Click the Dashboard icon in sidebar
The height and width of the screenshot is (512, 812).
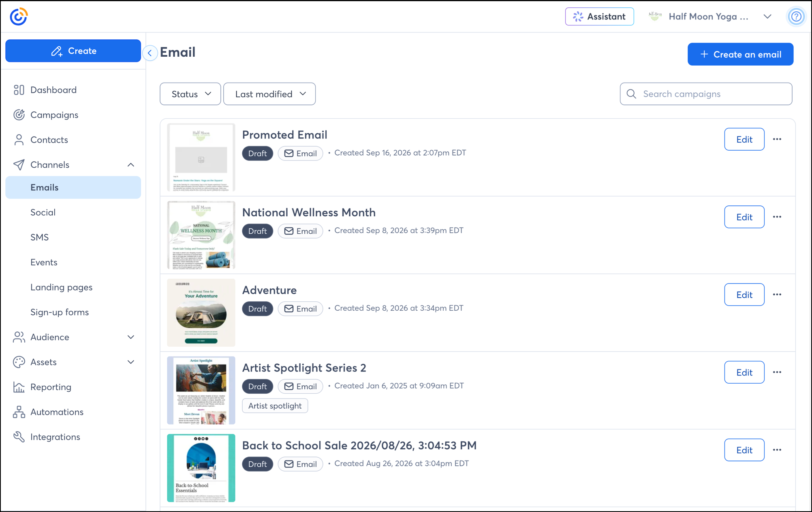point(19,90)
